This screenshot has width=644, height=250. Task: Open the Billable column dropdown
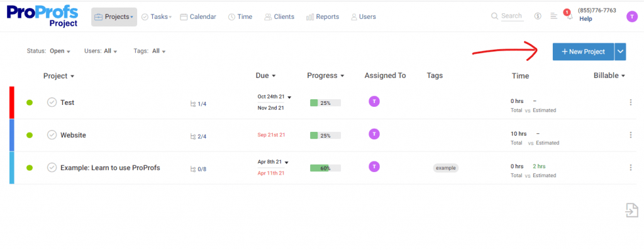point(609,75)
